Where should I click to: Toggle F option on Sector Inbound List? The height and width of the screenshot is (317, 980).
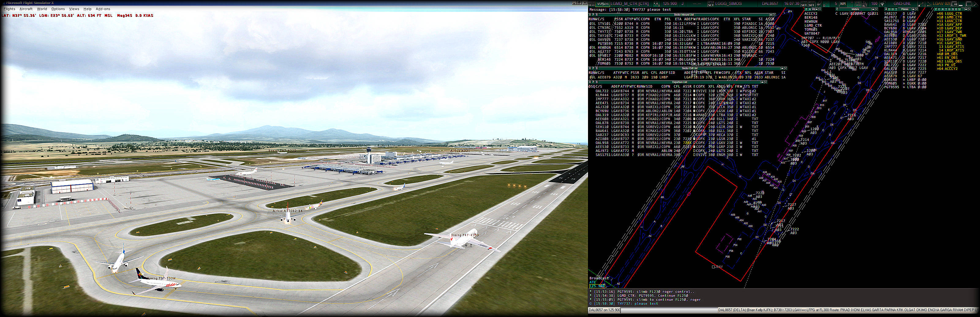tap(594, 15)
